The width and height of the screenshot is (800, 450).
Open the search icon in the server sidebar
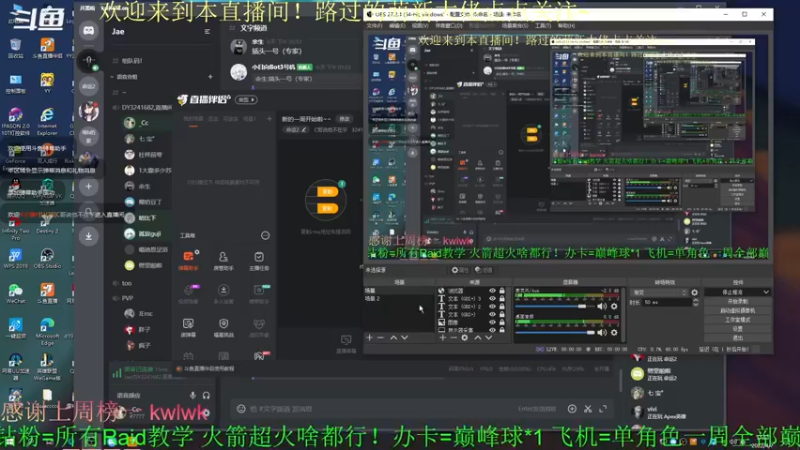coord(88,212)
